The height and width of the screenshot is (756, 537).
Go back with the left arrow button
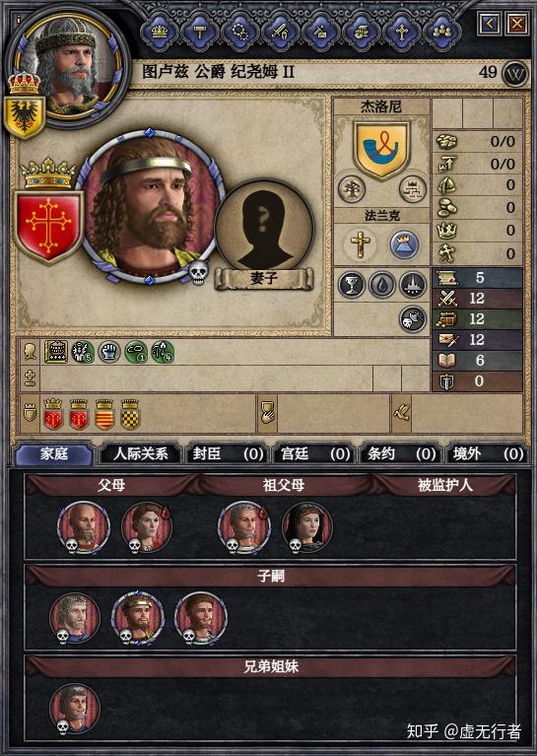point(490,23)
